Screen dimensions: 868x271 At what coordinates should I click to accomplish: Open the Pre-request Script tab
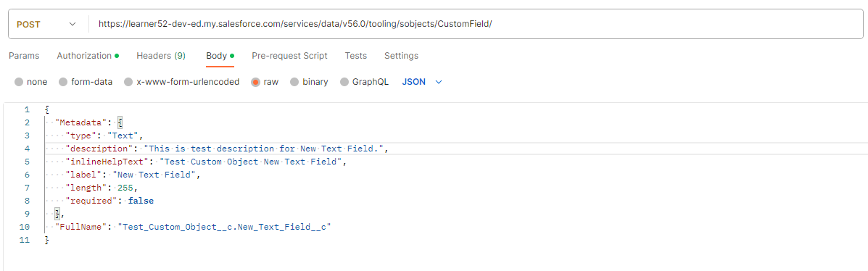(289, 56)
